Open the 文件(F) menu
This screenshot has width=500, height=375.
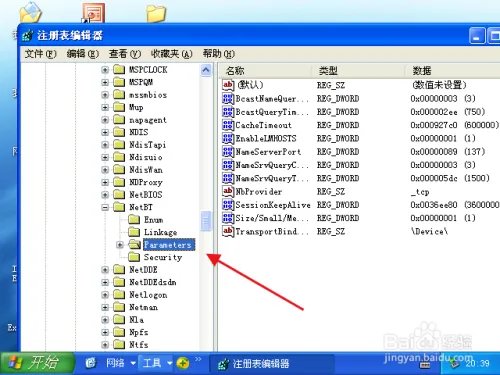pos(40,54)
